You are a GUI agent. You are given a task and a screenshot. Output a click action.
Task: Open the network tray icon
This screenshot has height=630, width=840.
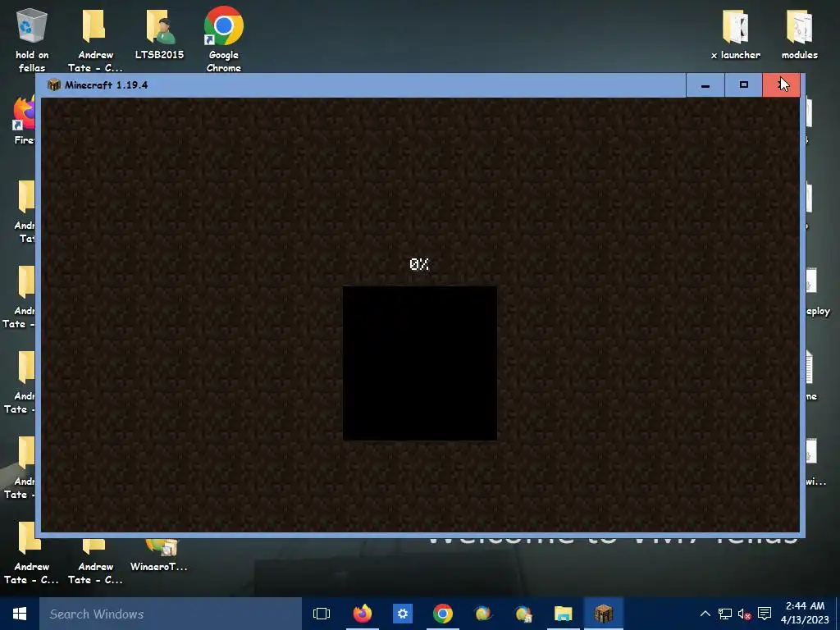725,614
